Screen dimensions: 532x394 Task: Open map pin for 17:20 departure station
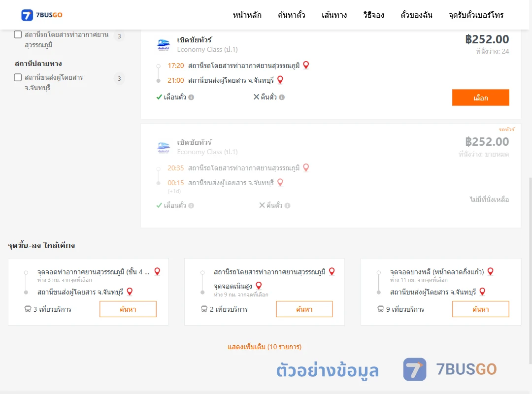[306, 65]
